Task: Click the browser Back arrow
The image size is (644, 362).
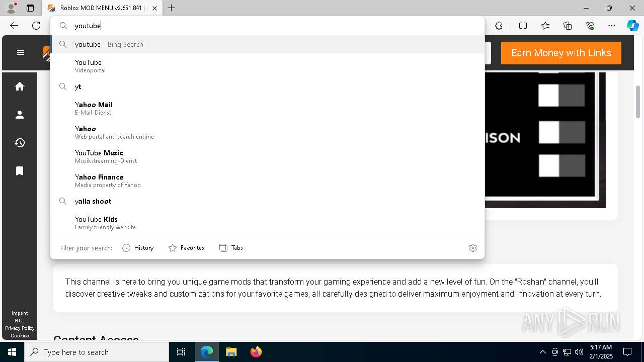Action: click(x=14, y=26)
